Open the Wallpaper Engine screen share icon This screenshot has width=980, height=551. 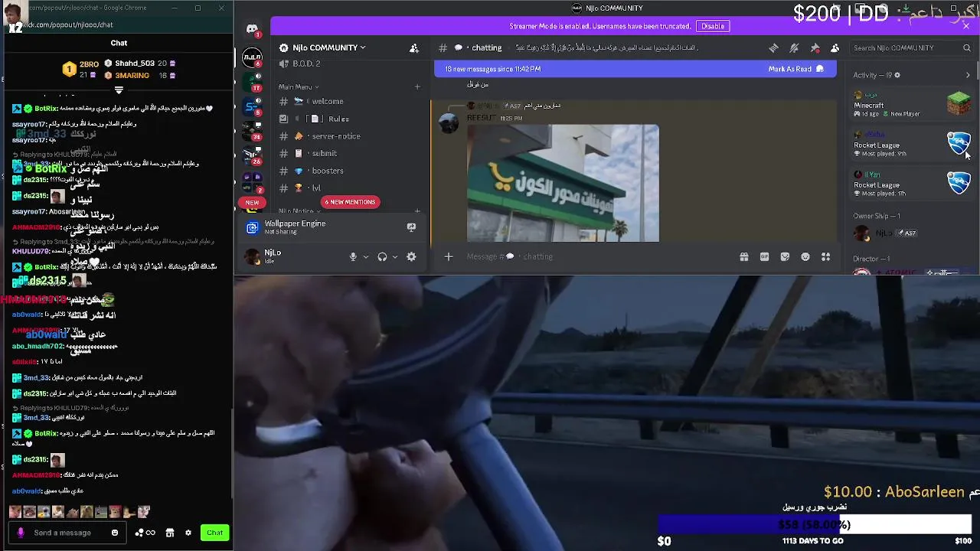pos(411,227)
